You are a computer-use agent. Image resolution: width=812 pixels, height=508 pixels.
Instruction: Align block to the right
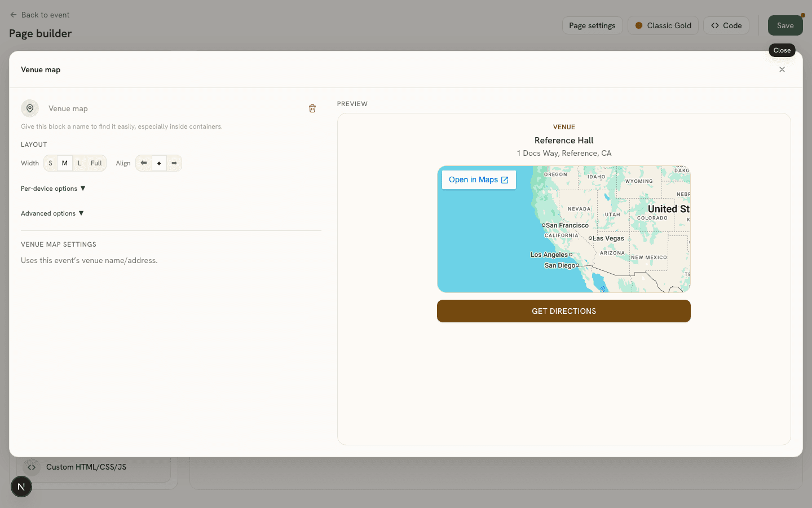click(x=174, y=163)
